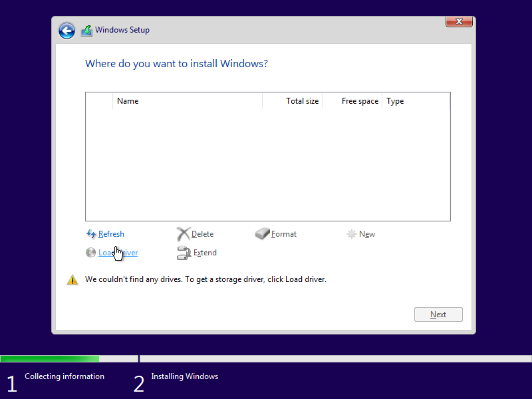
Task: Sort drives by Total size column
Action: (x=293, y=101)
